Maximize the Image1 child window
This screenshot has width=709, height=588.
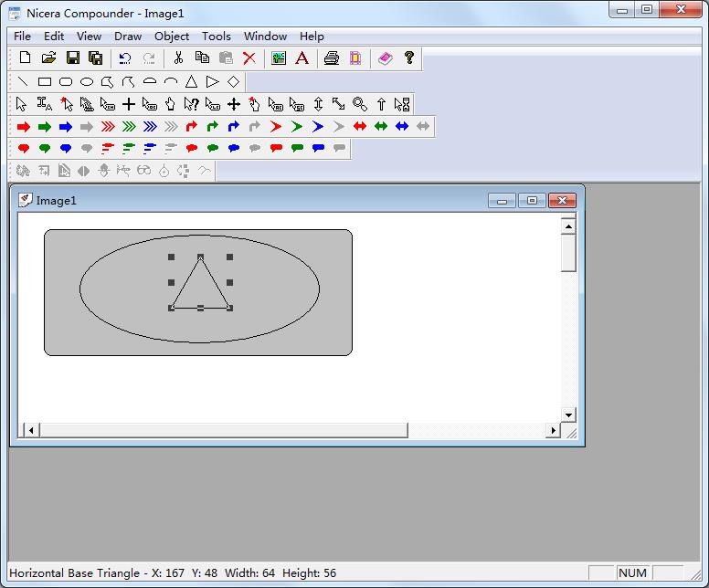coord(532,200)
